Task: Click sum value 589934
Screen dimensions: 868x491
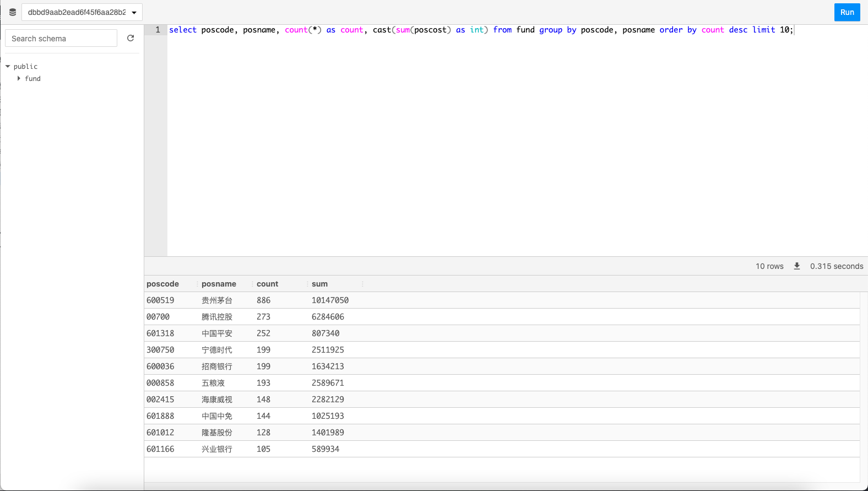Action: pos(325,449)
